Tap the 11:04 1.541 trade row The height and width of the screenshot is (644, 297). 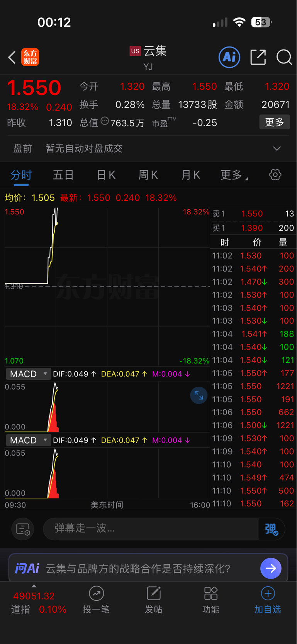(253, 334)
